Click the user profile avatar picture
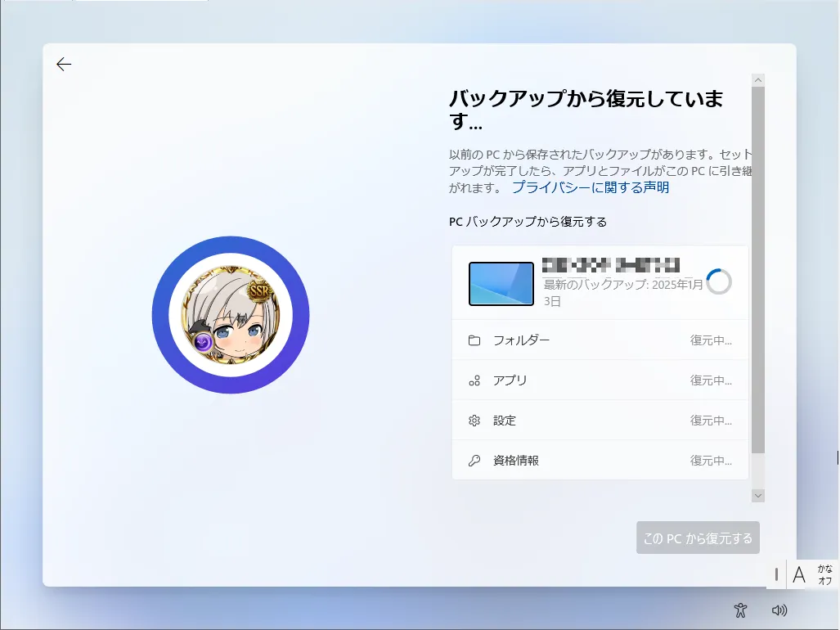The height and width of the screenshot is (630, 840). click(231, 315)
